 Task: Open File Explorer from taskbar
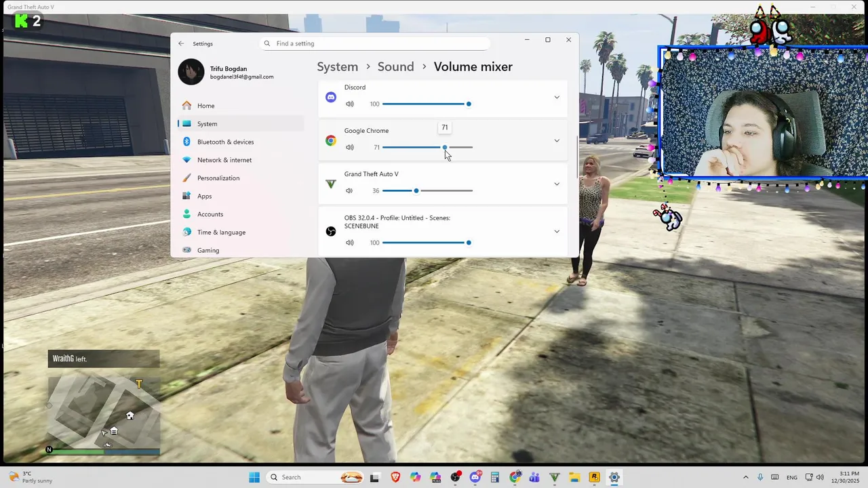574,477
